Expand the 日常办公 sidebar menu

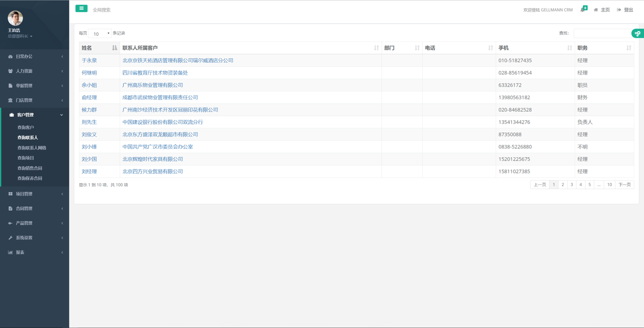[x=34, y=56]
